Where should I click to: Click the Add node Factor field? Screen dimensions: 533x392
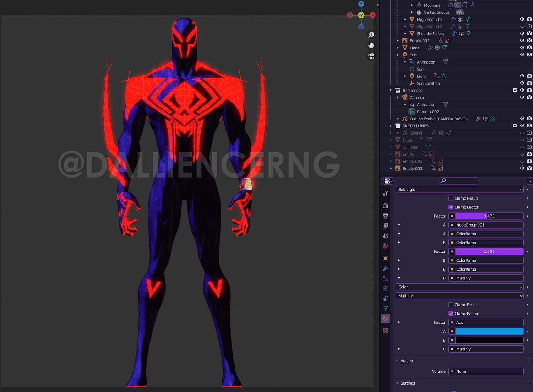point(486,322)
